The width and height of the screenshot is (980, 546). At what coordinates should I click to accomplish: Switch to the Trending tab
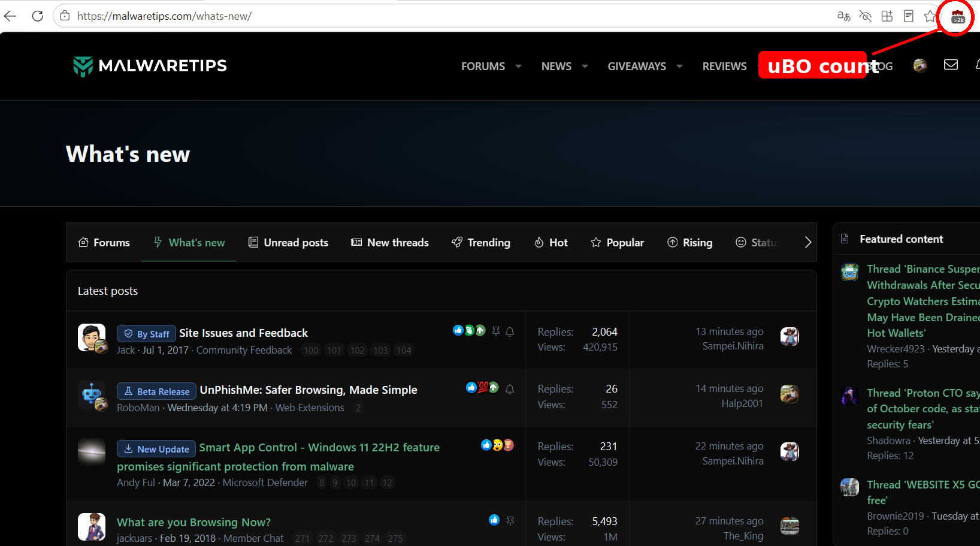click(481, 242)
